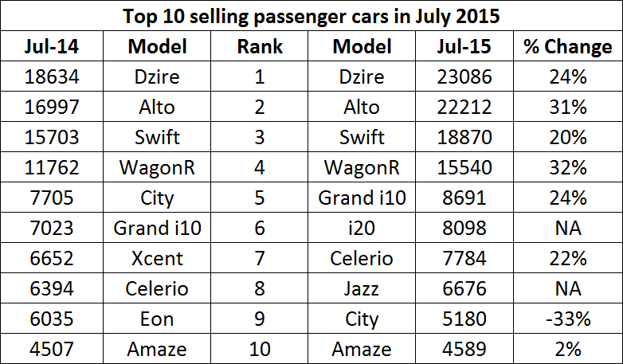
Task: Select the % Change column header
Action: click(x=568, y=46)
